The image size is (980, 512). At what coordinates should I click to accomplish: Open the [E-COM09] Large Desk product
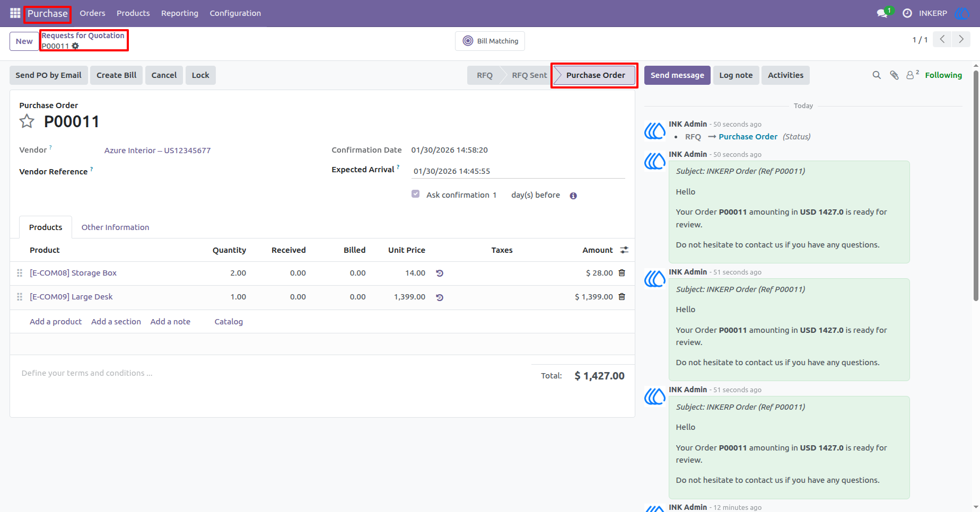tap(71, 297)
